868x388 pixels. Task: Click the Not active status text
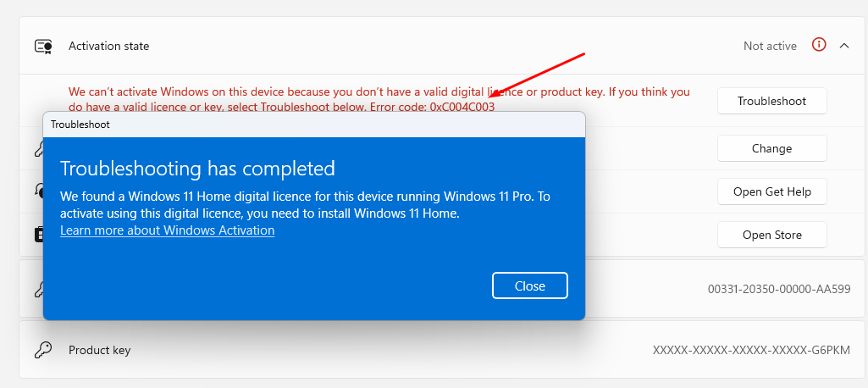[770, 46]
